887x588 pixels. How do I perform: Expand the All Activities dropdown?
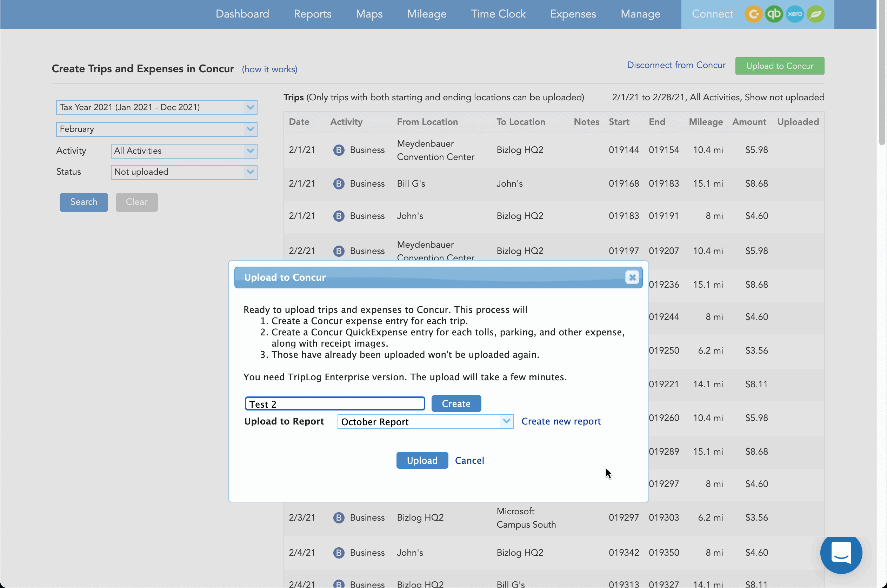[x=184, y=151]
